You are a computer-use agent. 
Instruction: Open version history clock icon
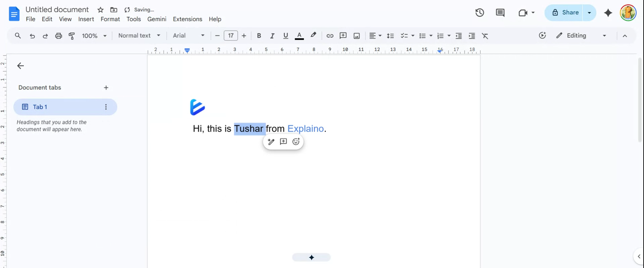(479, 12)
